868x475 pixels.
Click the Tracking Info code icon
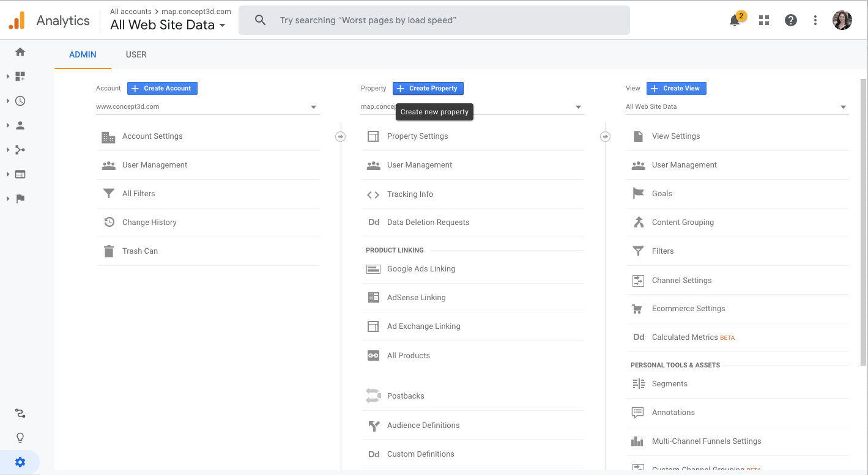(x=373, y=195)
